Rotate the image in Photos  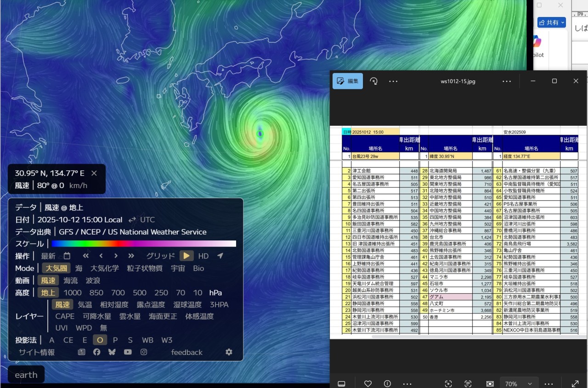coord(374,81)
